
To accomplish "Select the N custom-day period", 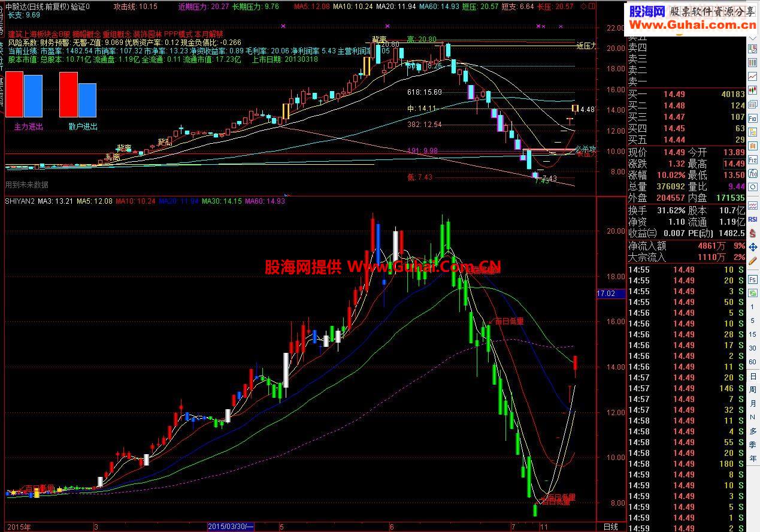I will (753, 418).
